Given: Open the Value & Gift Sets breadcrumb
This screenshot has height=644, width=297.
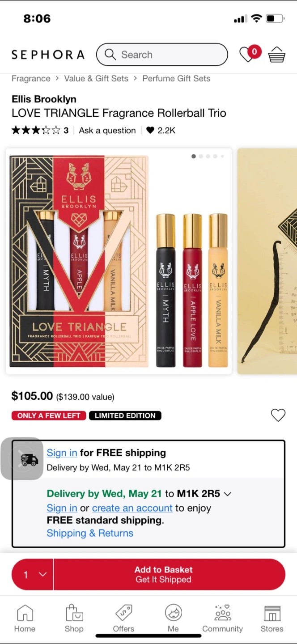Looking at the screenshot, I should point(96,78).
